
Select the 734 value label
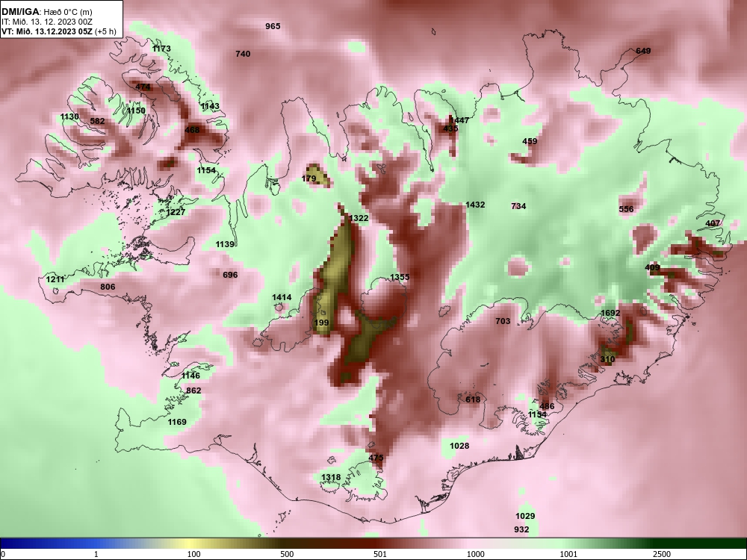518,206
